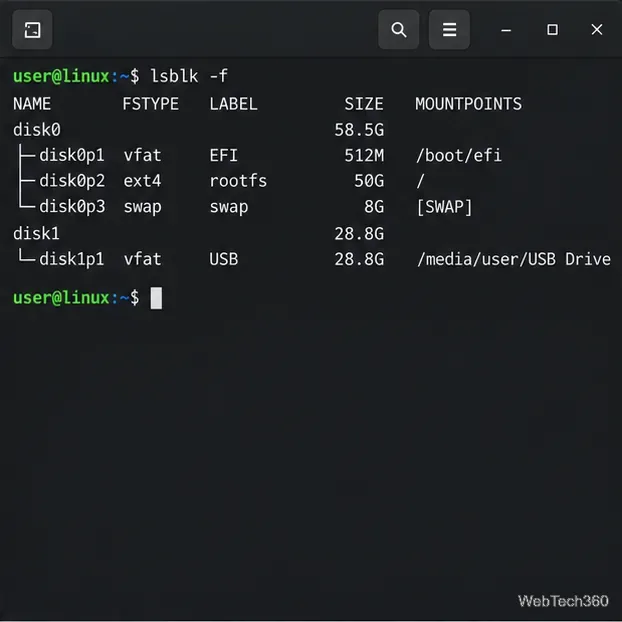Open the terminal search tool
Image resolution: width=622 pixels, height=622 pixels.
click(x=398, y=30)
